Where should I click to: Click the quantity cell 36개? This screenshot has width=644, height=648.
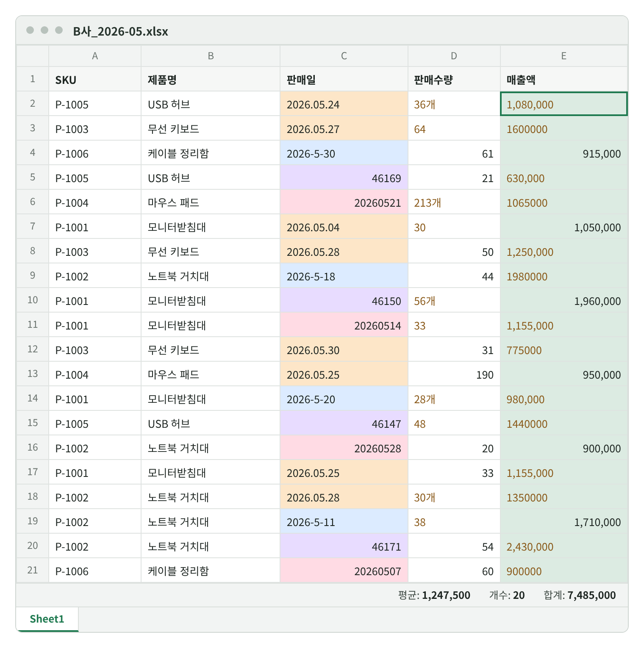tap(454, 104)
